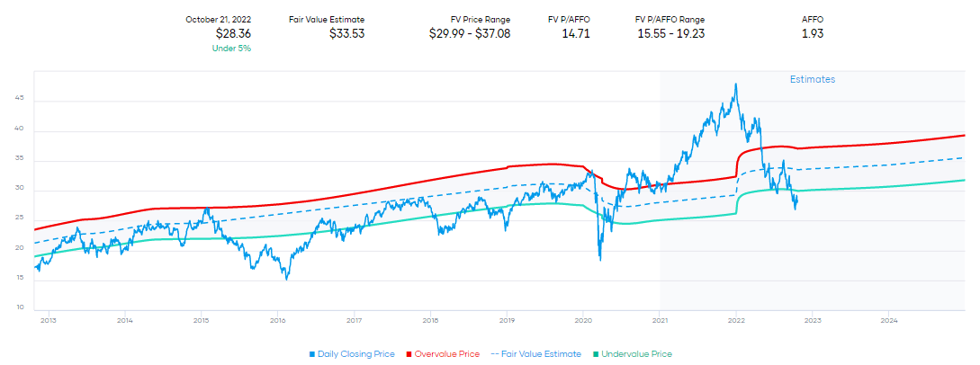This screenshot has height=365, width=980.
Task: Toggle the Undervalue Price legend label
Action: (x=637, y=354)
